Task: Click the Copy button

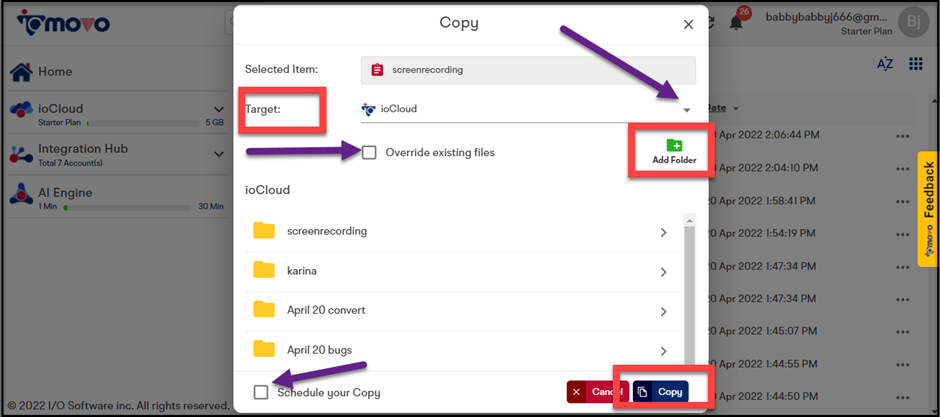Action: click(x=661, y=392)
